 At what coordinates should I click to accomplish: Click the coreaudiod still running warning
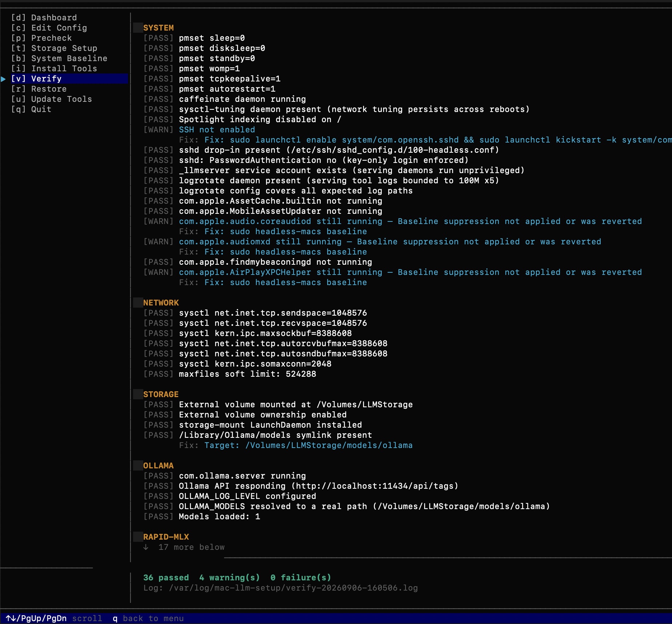pos(393,221)
